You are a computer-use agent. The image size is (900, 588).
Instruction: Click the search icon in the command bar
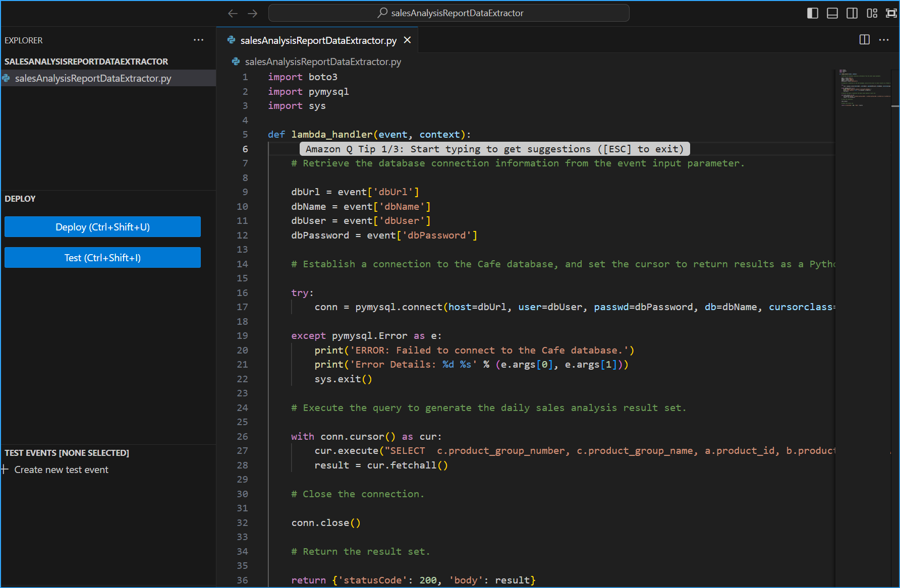pos(382,13)
